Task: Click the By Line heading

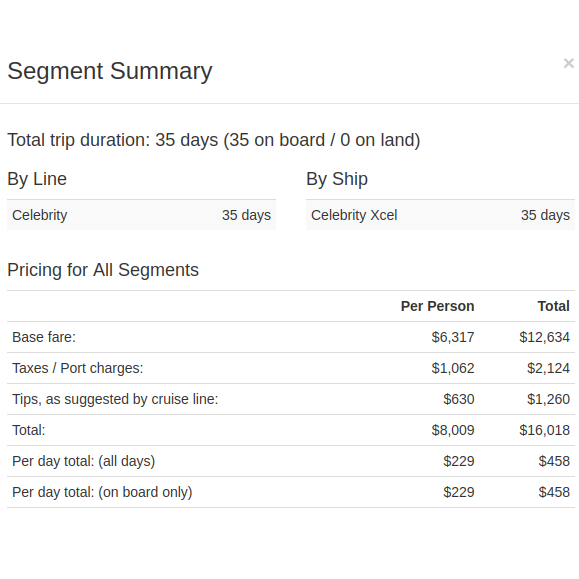Action: tap(37, 179)
